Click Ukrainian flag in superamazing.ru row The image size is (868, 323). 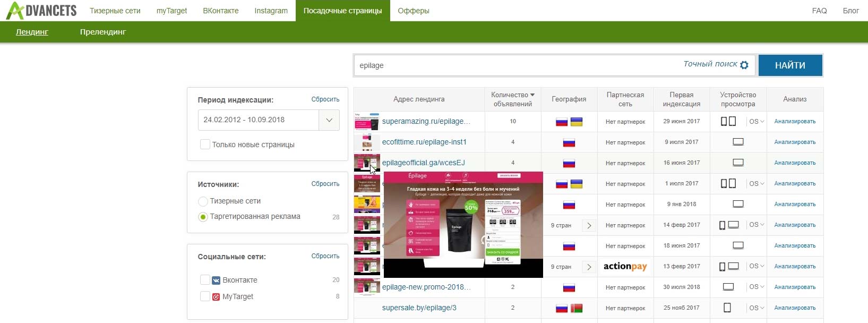pos(576,122)
